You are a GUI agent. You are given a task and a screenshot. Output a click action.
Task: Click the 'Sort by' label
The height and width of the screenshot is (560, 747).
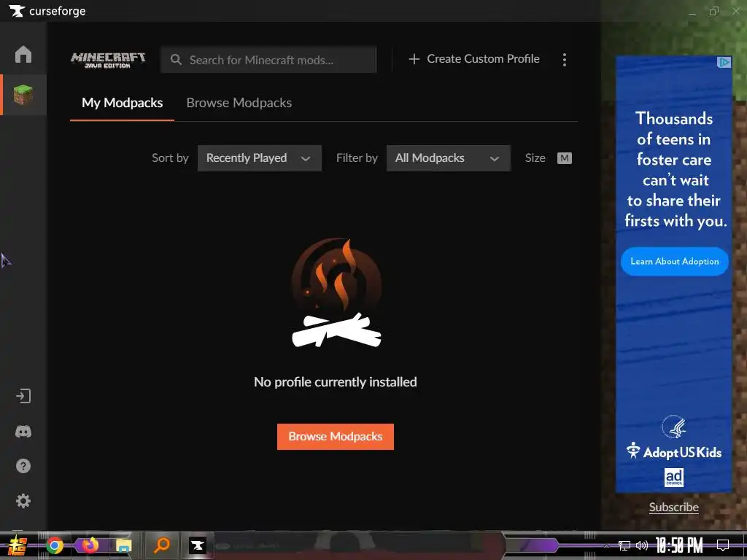click(x=170, y=158)
